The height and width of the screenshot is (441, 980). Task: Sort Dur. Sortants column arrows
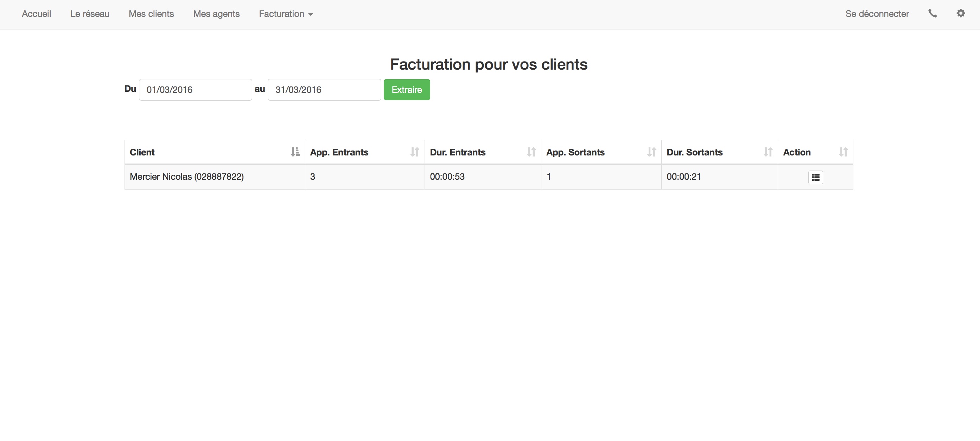[x=768, y=152]
